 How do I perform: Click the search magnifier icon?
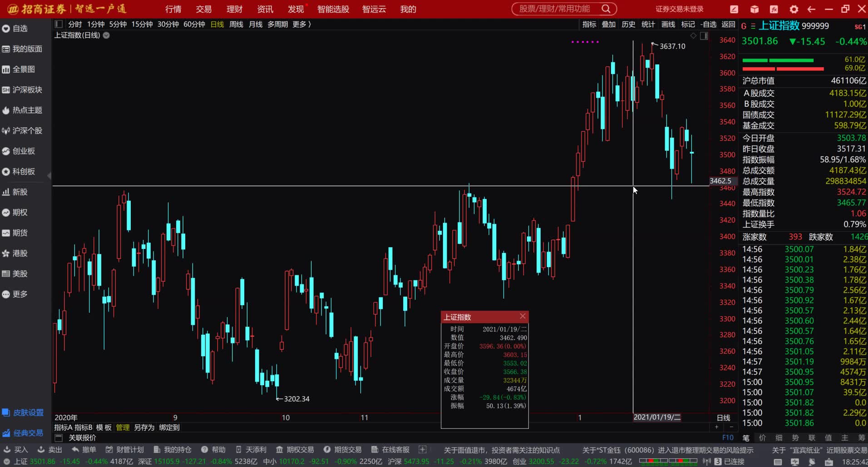[606, 9]
